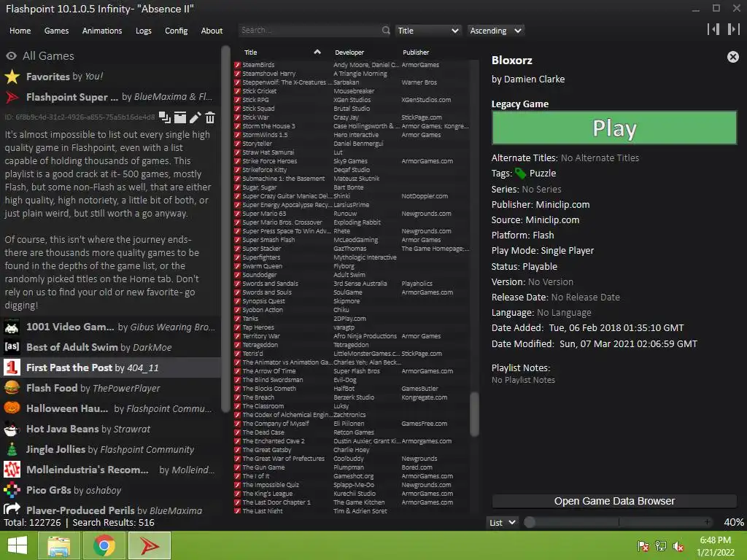Open the Animations tab
Screen dimensions: 747x560
pyautogui.click(x=102, y=31)
